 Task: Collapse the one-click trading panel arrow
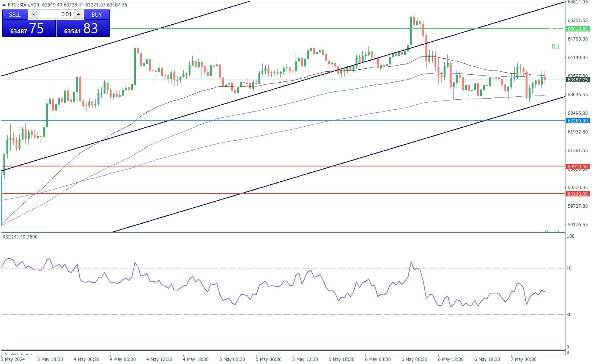click(x=4, y=5)
